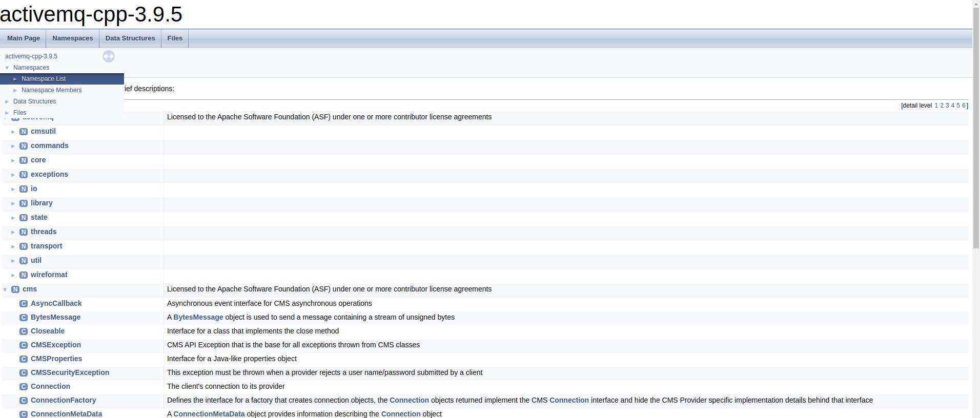Click the C icon beside CMSSecurityException
This screenshot has width=980, height=418.
pos(24,373)
